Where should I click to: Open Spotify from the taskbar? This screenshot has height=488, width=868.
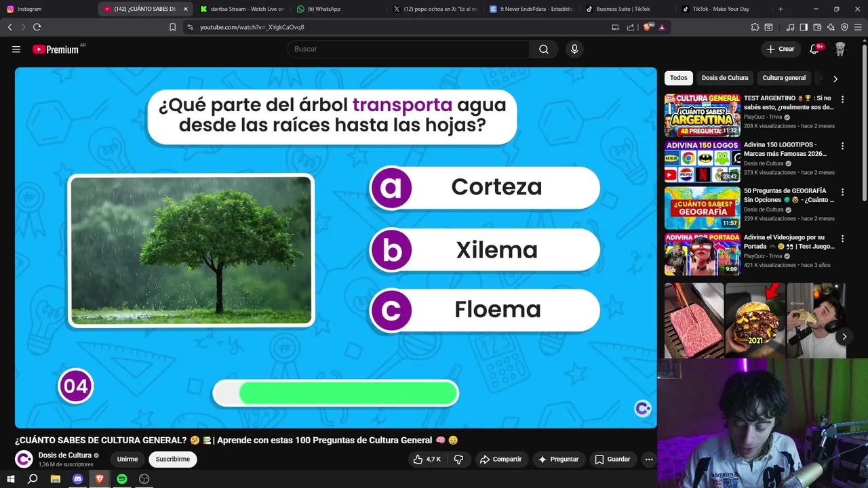tap(122, 479)
